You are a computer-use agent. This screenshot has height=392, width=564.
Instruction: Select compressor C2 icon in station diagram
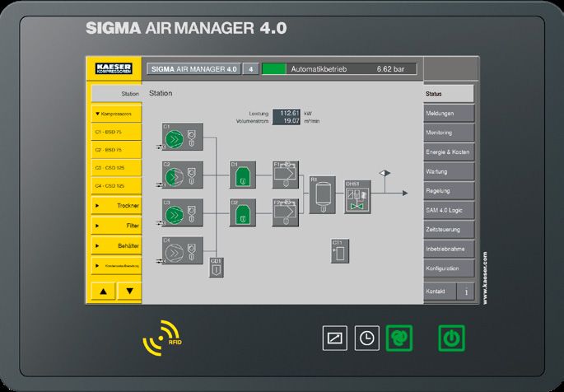182,175
